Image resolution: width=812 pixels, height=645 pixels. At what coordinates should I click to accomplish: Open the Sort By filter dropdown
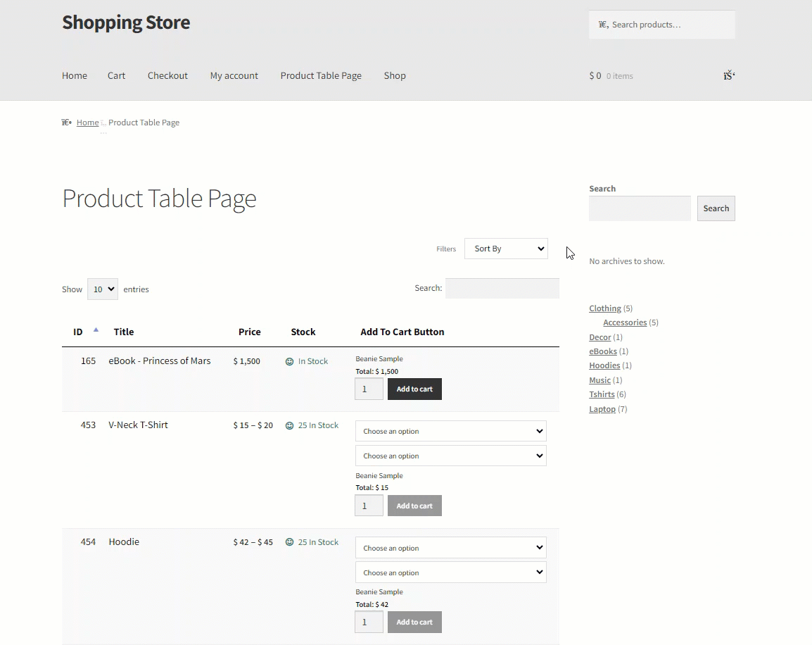point(506,249)
